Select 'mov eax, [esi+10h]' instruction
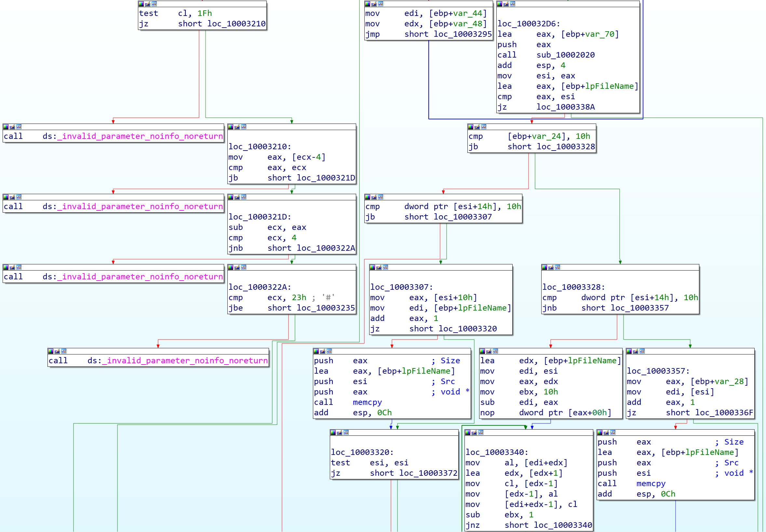This screenshot has height=532, width=766. [424, 298]
